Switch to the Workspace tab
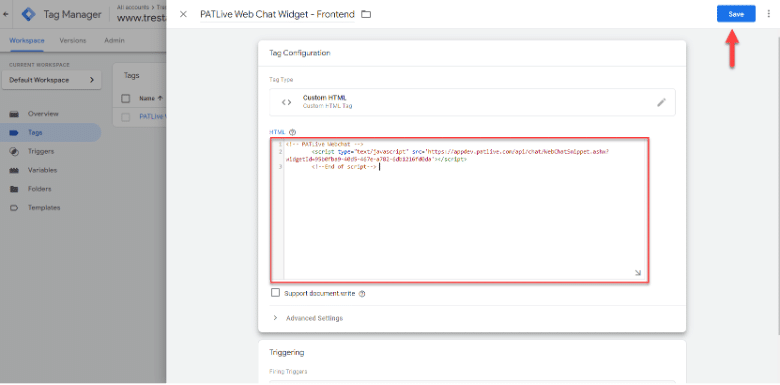The width and height of the screenshot is (780, 385). pyautogui.click(x=26, y=40)
